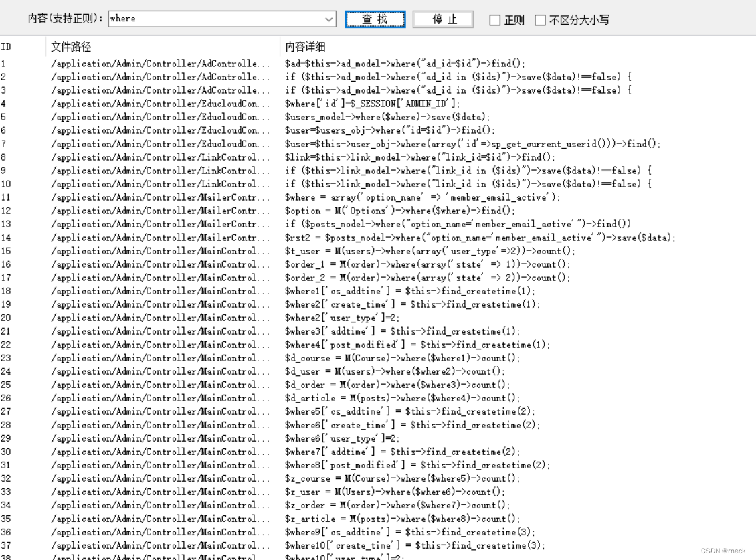Click the 内容详细 column header
This screenshot has height=560, width=756.
[x=308, y=46]
